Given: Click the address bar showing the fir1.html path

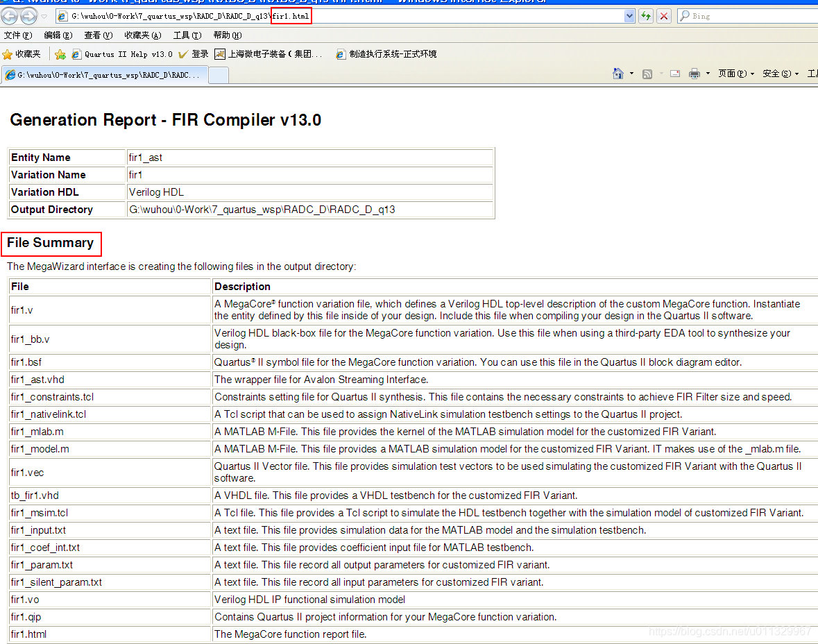Looking at the screenshot, I should (339, 16).
